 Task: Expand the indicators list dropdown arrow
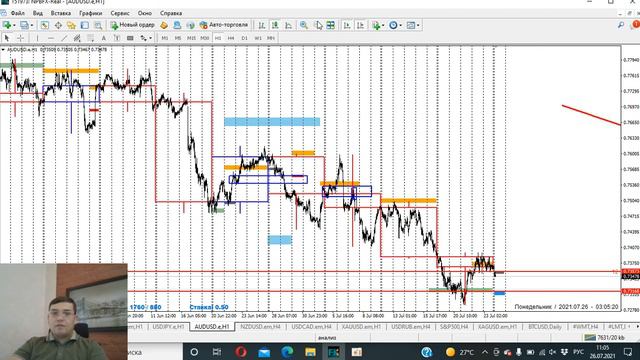(383, 25)
